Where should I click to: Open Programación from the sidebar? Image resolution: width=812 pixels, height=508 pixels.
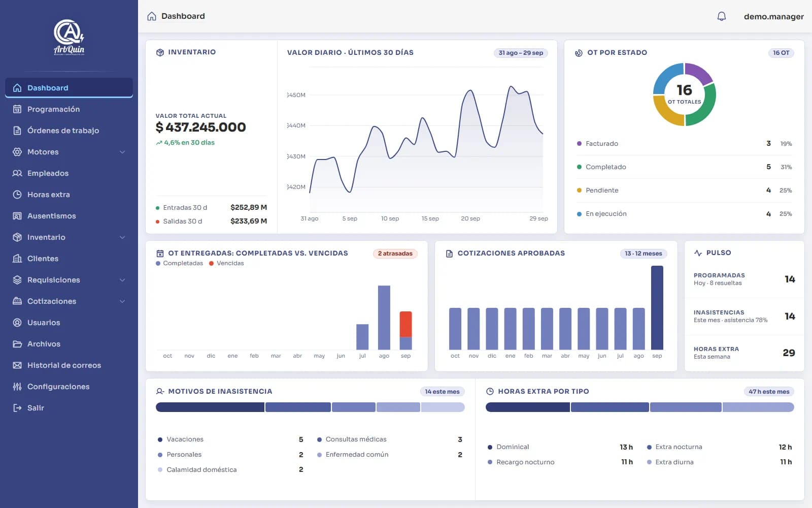pos(69,109)
